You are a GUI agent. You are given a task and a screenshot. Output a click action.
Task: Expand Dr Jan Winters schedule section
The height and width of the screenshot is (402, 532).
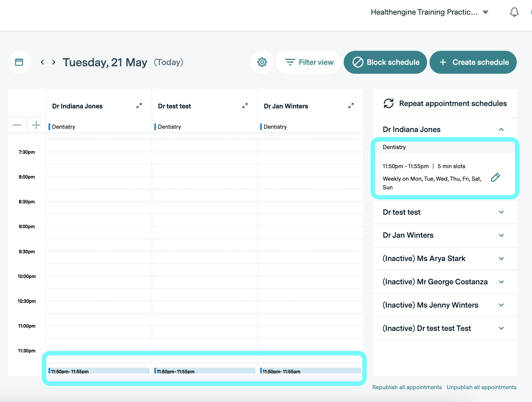pyautogui.click(x=501, y=235)
